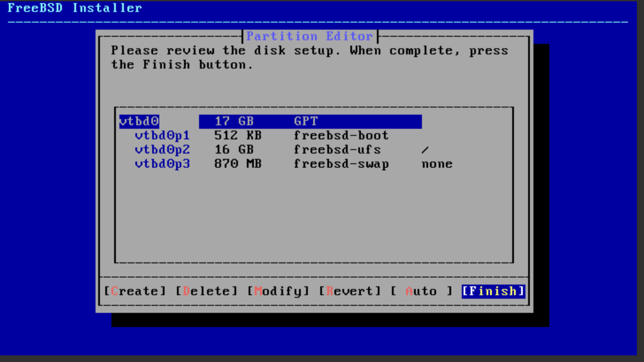Select the vtbd0p3 partition entry

pyautogui.click(x=162, y=164)
